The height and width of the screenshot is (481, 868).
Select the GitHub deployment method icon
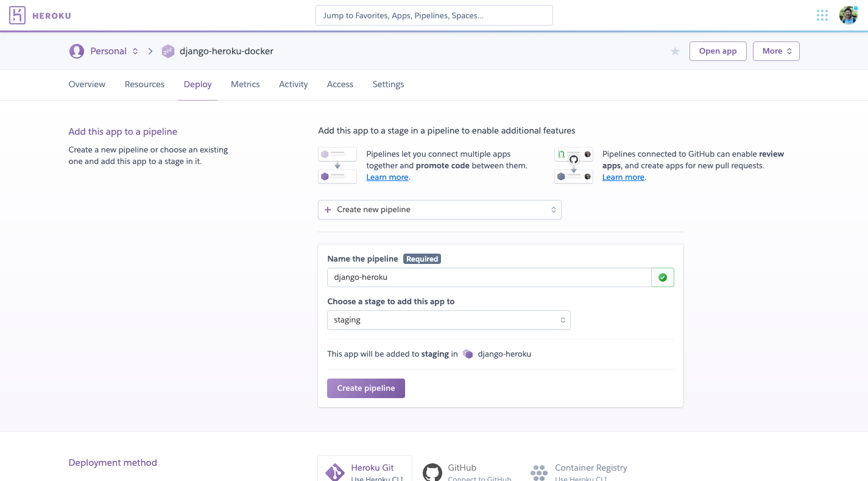click(x=432, y=472)
